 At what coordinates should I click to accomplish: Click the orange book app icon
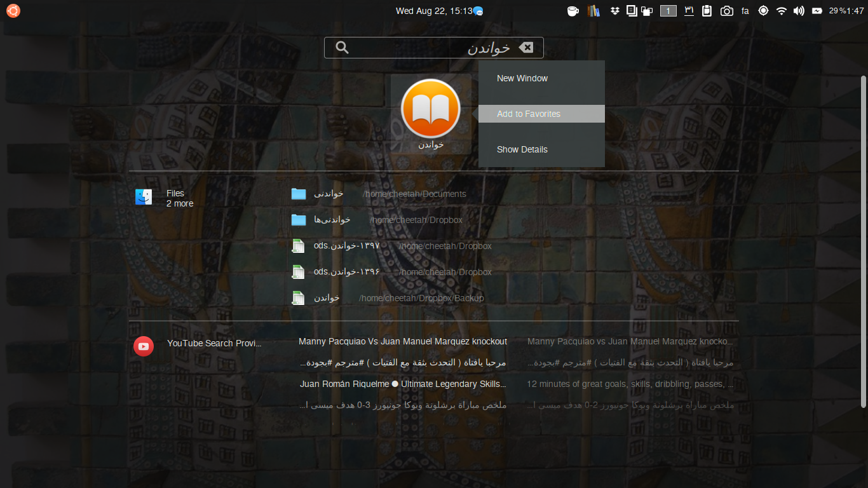click(x=430, y=108)
